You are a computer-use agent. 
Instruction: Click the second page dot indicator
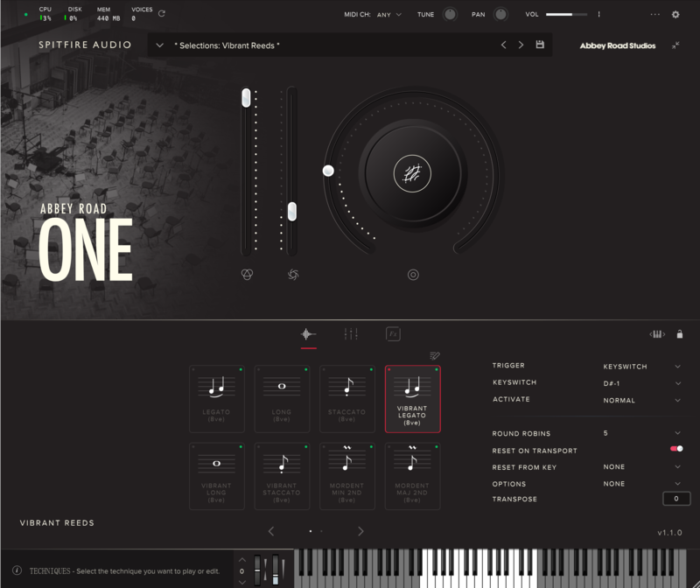point(321,531)
